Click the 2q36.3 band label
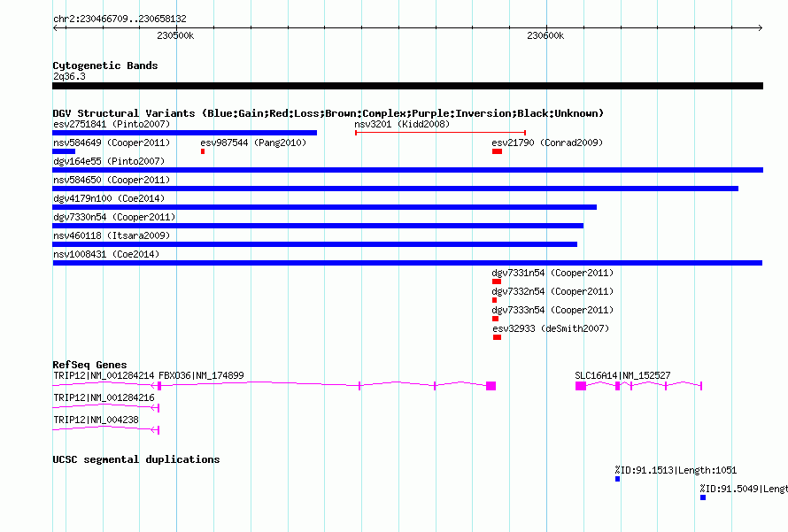This screenshot has width=788, height=532. 69,76
